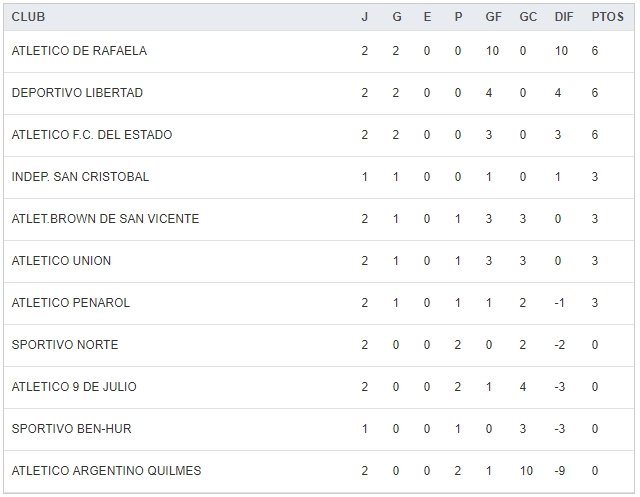Click the E column header
The image size is (640, 497).
[427, 17]
